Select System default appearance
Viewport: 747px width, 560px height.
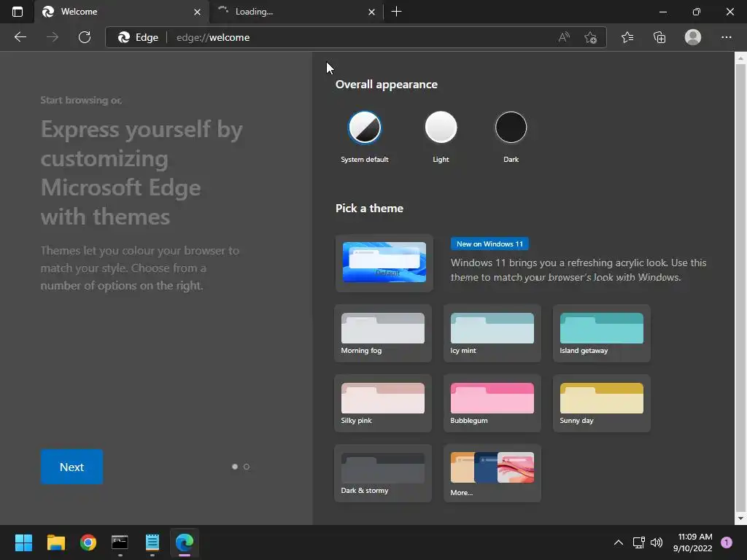click(365, 128)
